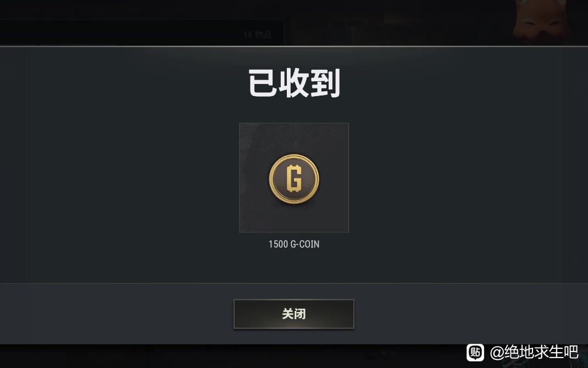
Task: Click the 1500 G-COIN label
Action: click(x=294, y=244)
